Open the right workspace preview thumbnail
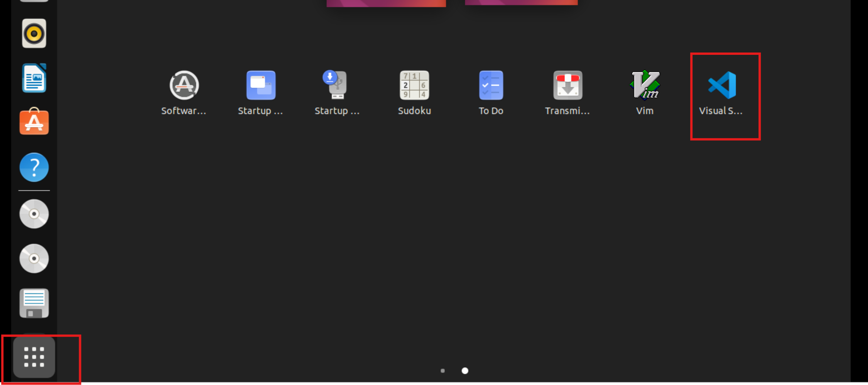Screen dimensions: 868x385 pos(521,3)
